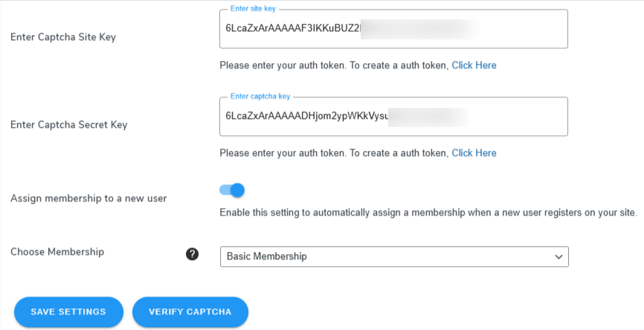Image resolution: width=644 pixels, height=330 pixels.
Task: Focus the captcha secret key input field
Action: [394, 116]
